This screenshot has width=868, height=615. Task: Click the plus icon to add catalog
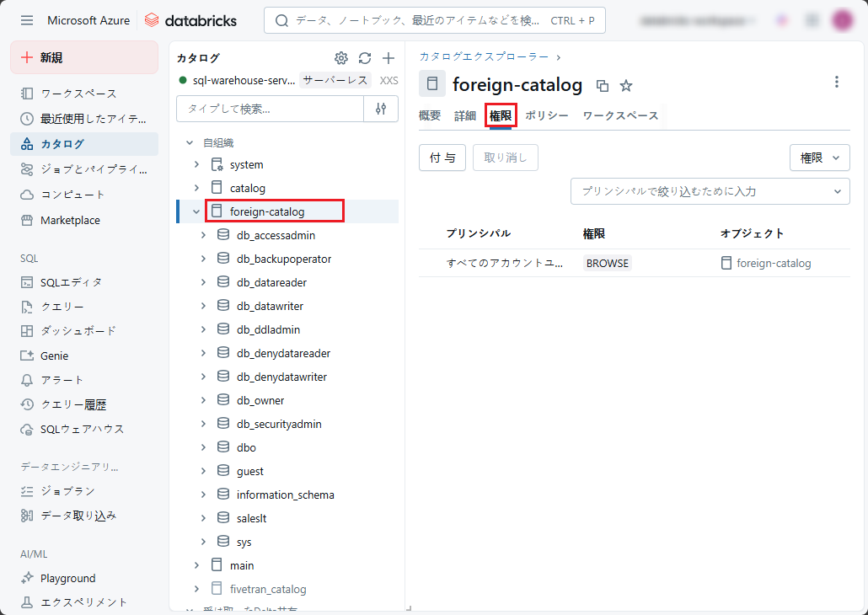(x=388, y=58)
